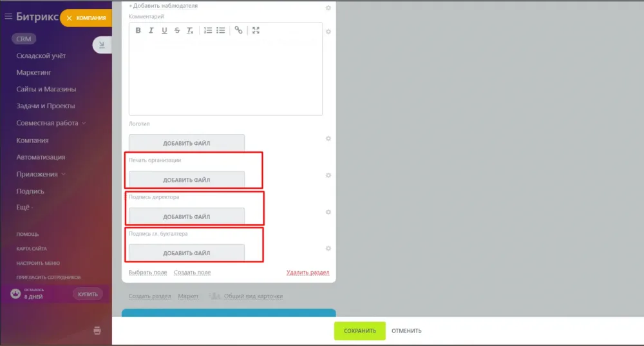The height and width of the screenshot is (346, 644).
Task: Open Автоматизация section
Action: coord(41,157)
